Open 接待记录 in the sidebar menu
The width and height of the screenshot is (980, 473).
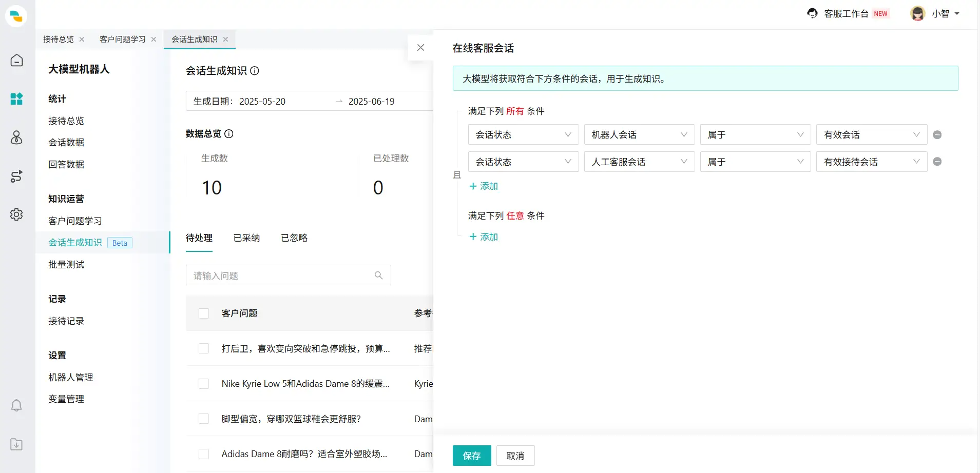[x=66, y=321]
